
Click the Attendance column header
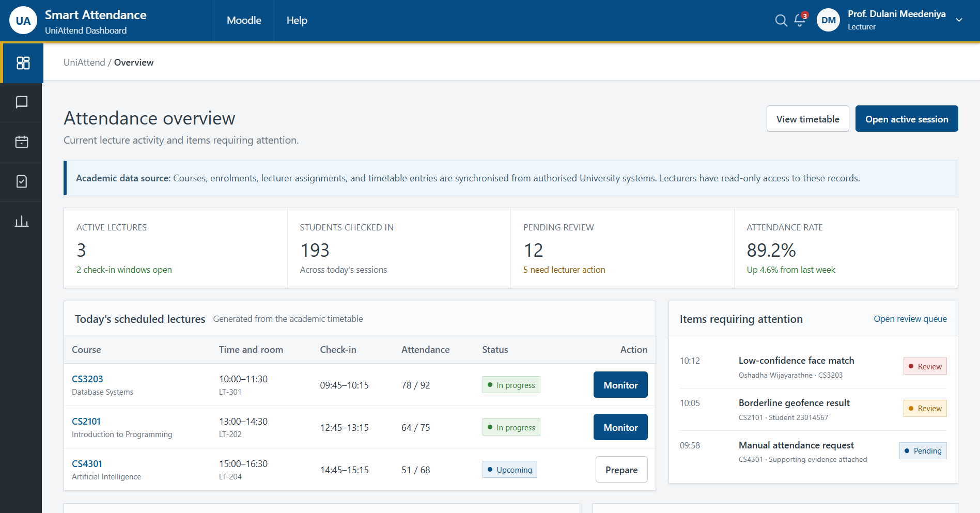tap(425, 350)
